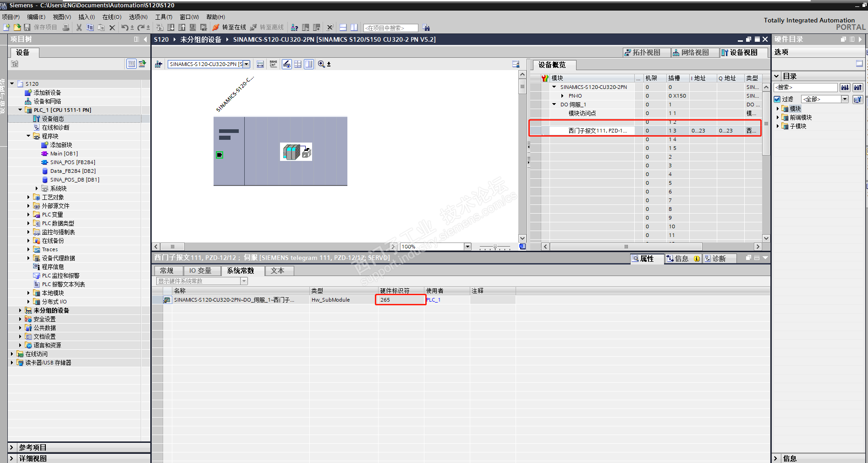Open 设备组态 in the project tree
868x463 pixels.
pos(53,119)
